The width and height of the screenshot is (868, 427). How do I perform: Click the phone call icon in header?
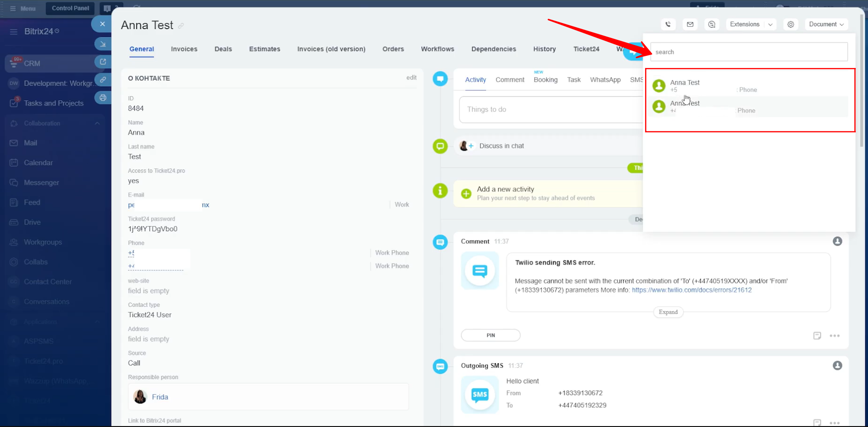[668, 24]
